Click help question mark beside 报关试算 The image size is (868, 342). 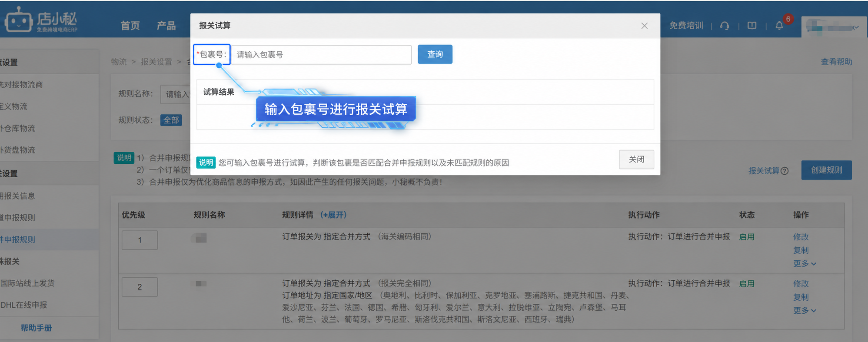pos(785,171)
